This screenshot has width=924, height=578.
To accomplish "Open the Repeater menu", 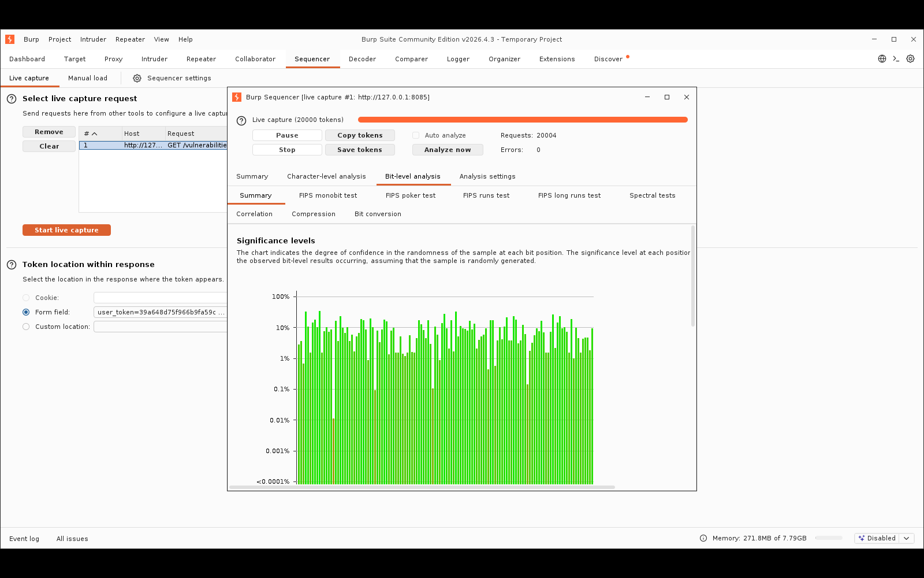I will pos(130,39).
